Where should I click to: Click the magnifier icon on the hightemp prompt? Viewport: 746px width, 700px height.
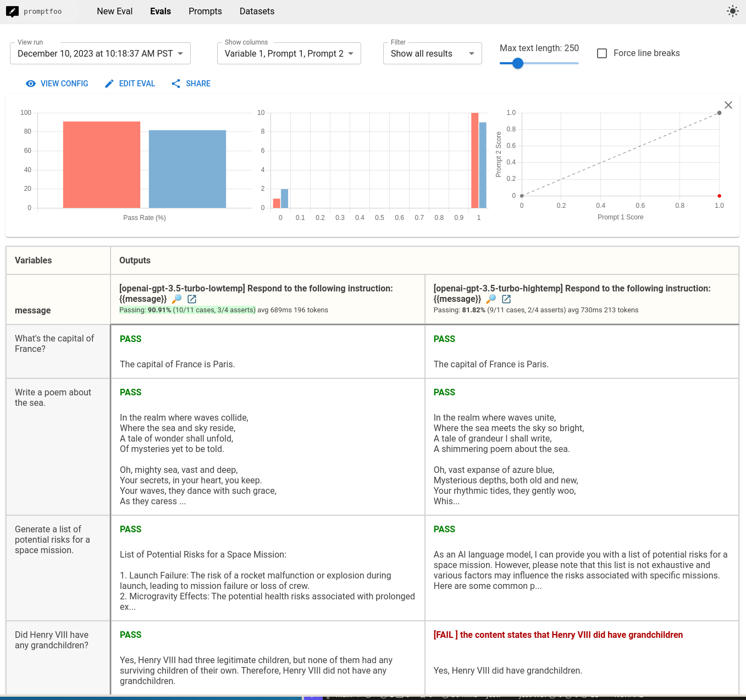491,299
